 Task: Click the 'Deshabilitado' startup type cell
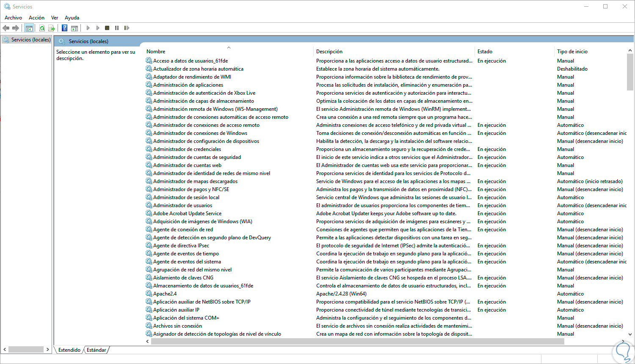(572, 68)
